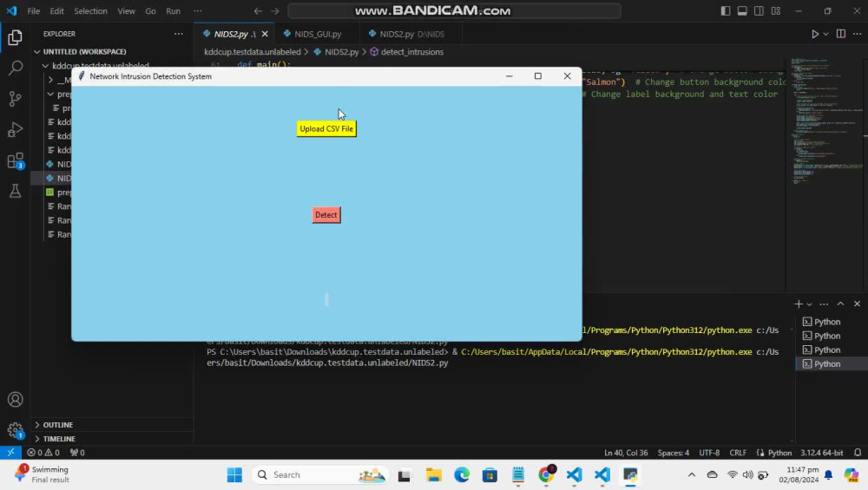The width and height of the screenshot is (868, 490).
Task: Open the View menu
Action: tap(126, 10)
